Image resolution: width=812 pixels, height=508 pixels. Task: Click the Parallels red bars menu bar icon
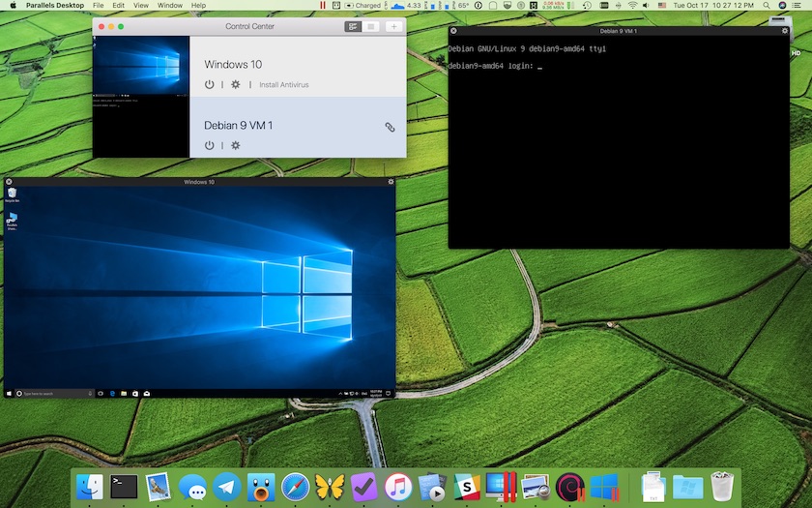323,5
